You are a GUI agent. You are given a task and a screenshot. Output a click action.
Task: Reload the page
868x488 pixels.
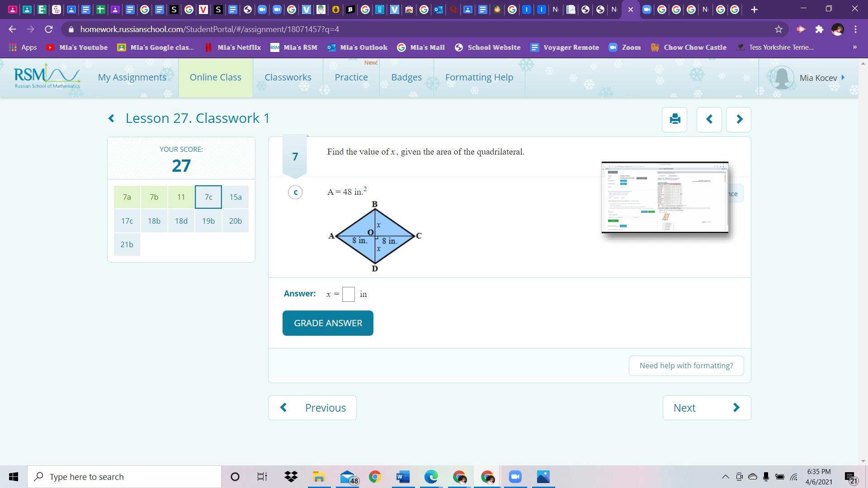point(49,29)
